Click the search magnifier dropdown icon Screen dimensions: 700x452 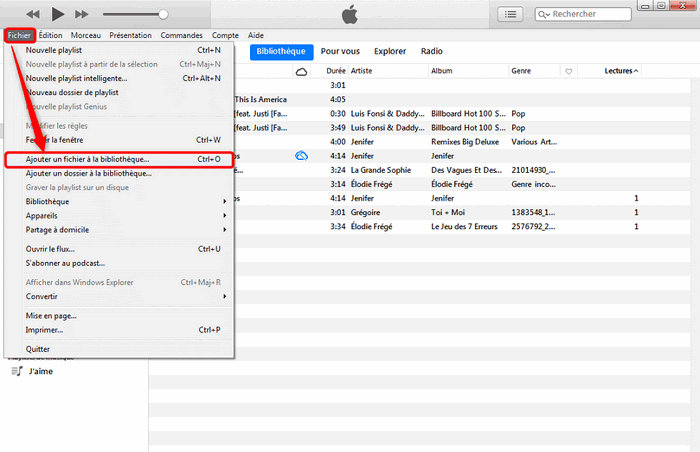pyautogui.click(x=543, y=15)
